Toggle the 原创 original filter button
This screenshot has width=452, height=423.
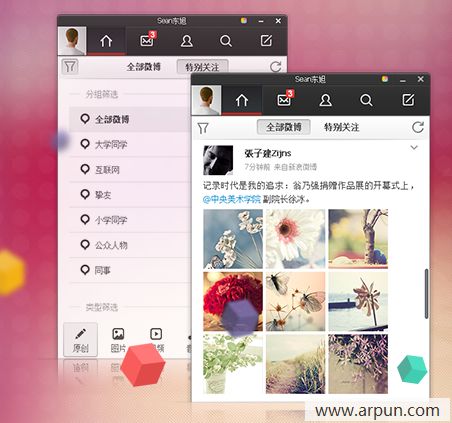pos(80,340)
